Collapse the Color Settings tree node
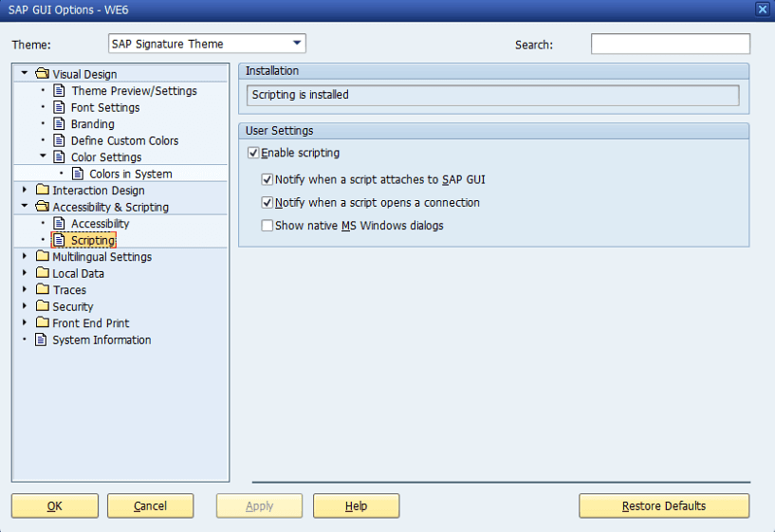Viewport: 775px width, 532px height. [x=43, y=156]
